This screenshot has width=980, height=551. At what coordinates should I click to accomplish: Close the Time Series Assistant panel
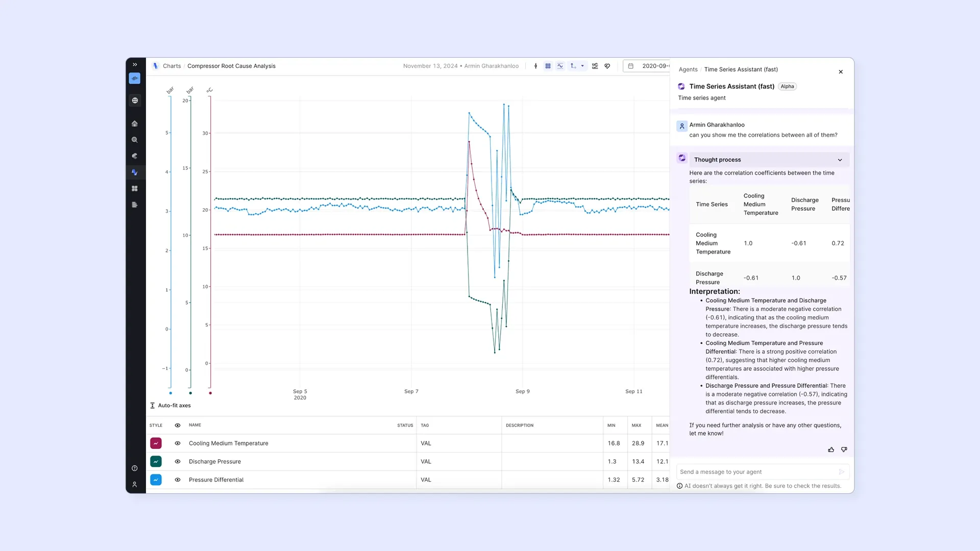coord(841,72)
